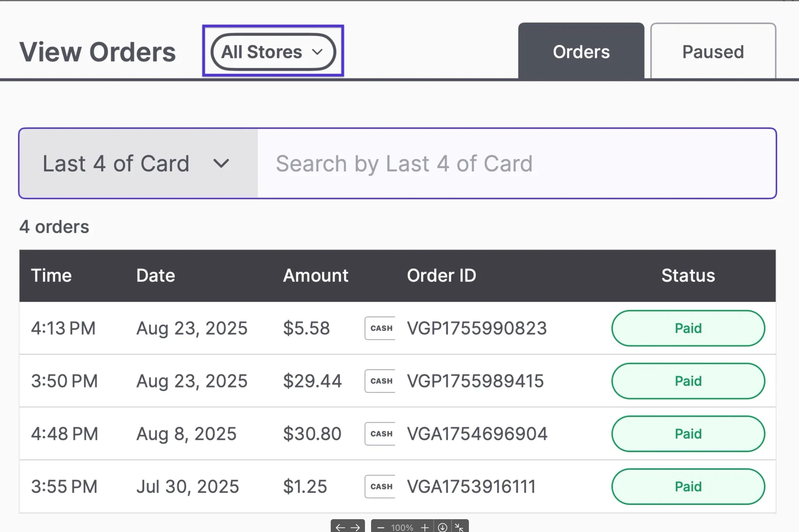Click the CASH badge on the $1.25 order
The height and width of the screenshot is (532, 799).
(x=380, y=486)
